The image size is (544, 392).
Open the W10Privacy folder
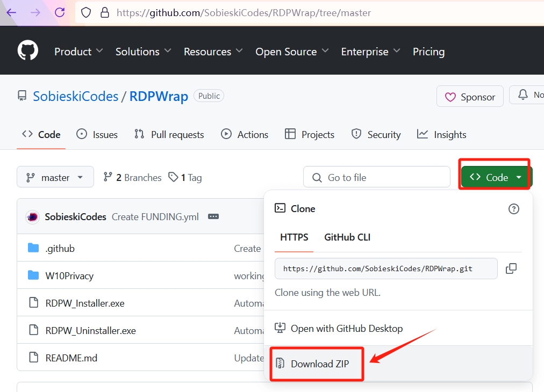69,276
